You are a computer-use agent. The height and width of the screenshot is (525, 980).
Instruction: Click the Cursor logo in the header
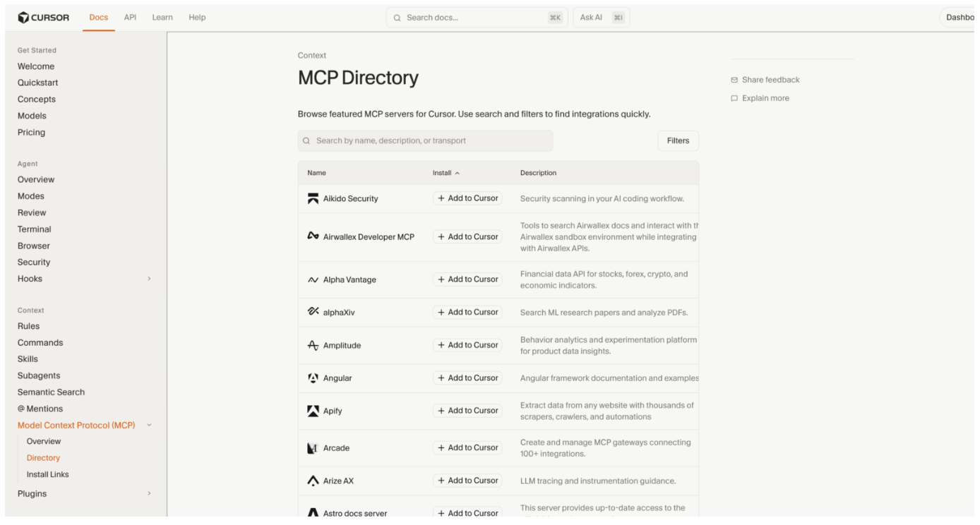(44, 18)
